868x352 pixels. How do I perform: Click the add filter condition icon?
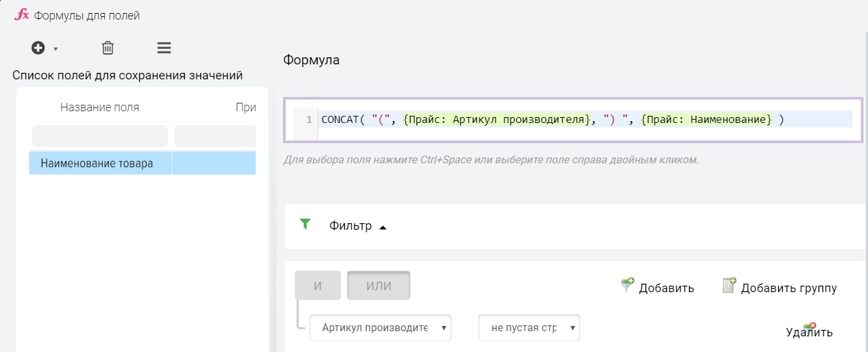tap(627, 286)
